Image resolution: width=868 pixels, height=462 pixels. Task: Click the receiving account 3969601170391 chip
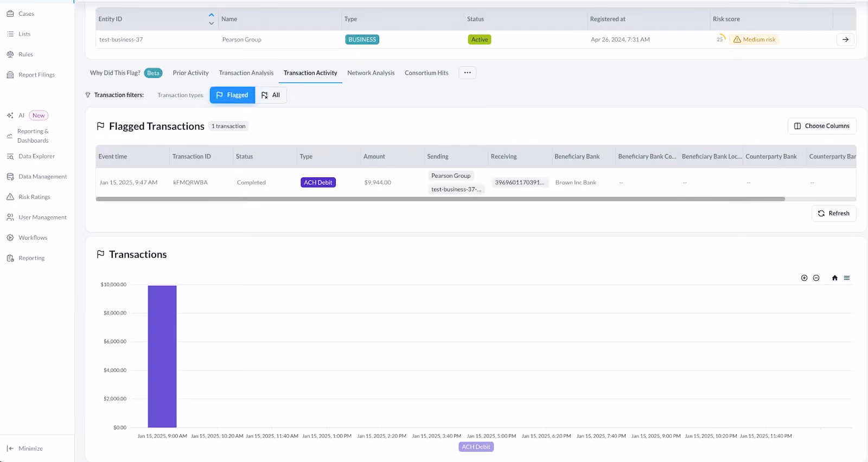pos(519,183)
